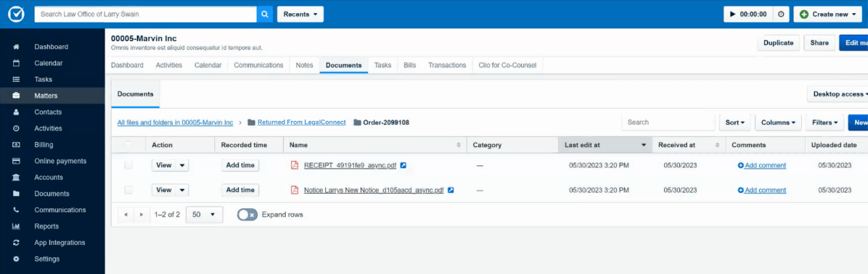Tick the select-all checkbox in table header

(x=128, y=145)
